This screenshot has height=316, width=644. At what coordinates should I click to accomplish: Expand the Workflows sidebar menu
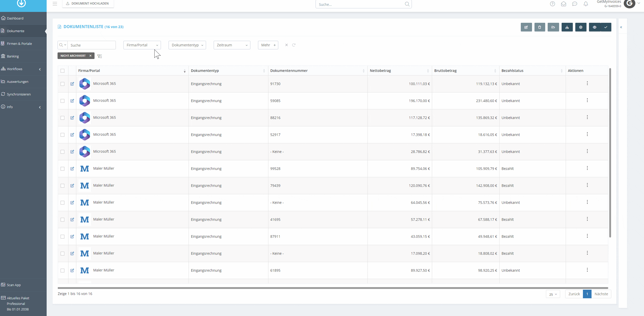(x=23, y=69)
